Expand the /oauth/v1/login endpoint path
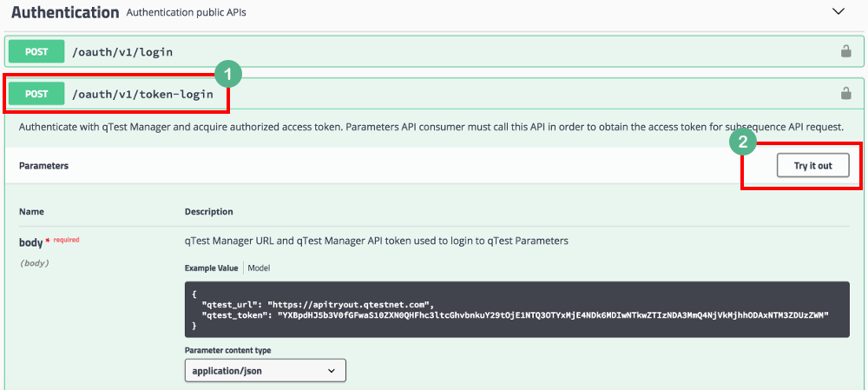This screenshot has width=868, height=390. pyautogui.click(x=121, y=52)
